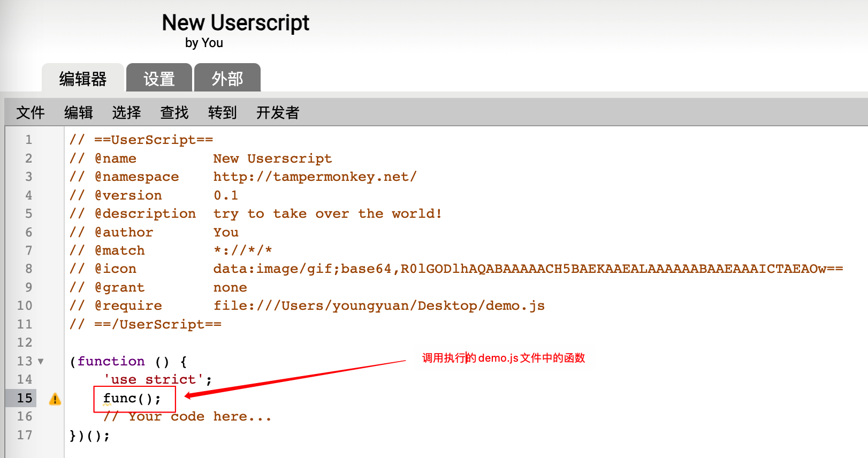This screenshot has width=868, height=458.
Task: Click the match pattern *://*/*
Action: point(243,250)
